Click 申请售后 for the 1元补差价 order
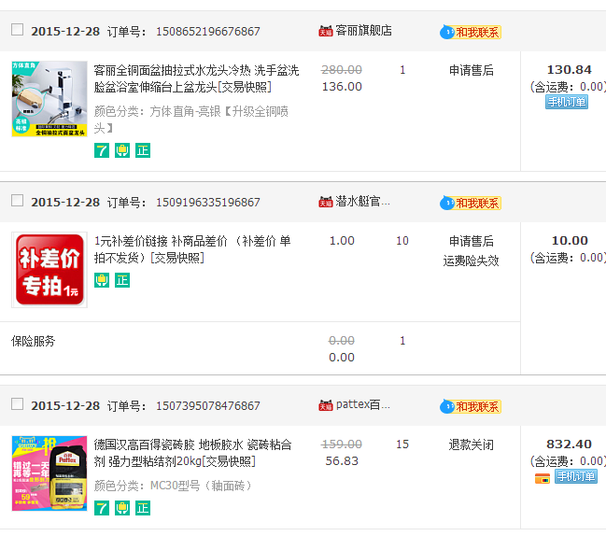 471,241
